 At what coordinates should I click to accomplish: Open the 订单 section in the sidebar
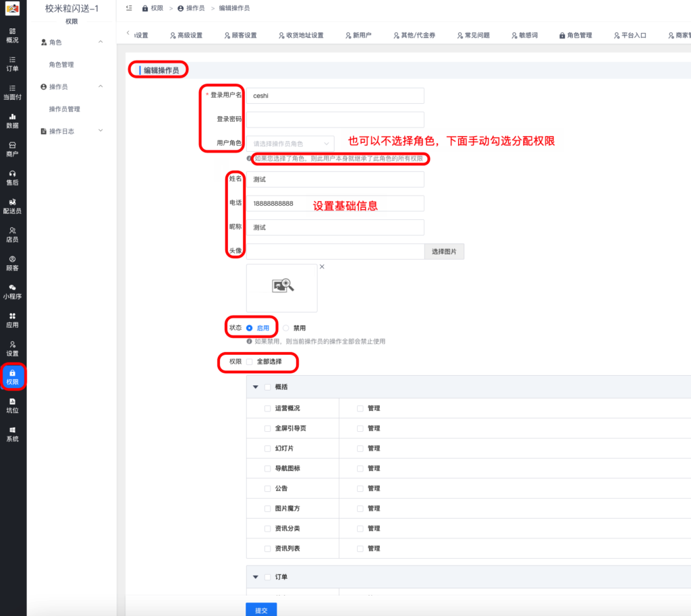point(13,64)
